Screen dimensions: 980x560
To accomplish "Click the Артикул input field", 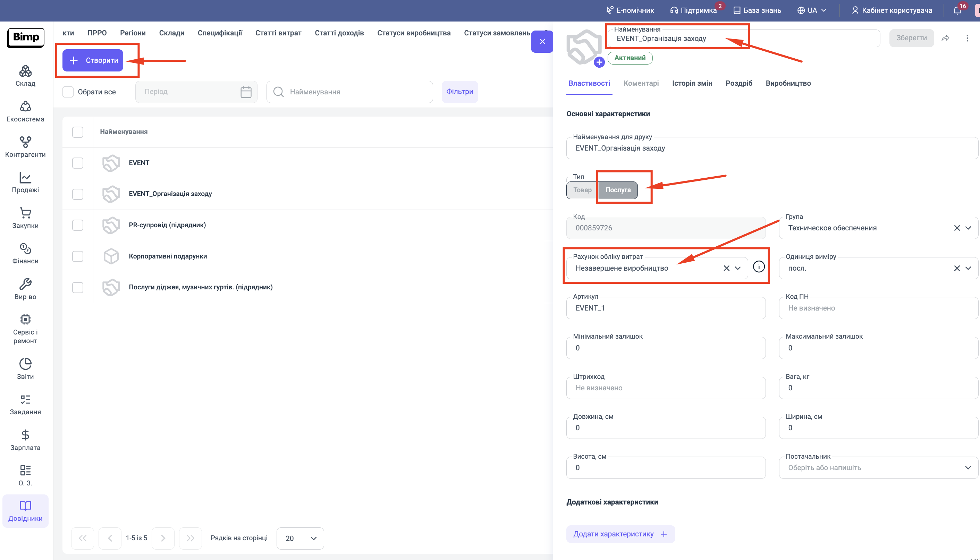I will pyautogui.click(x=666, y=308).
